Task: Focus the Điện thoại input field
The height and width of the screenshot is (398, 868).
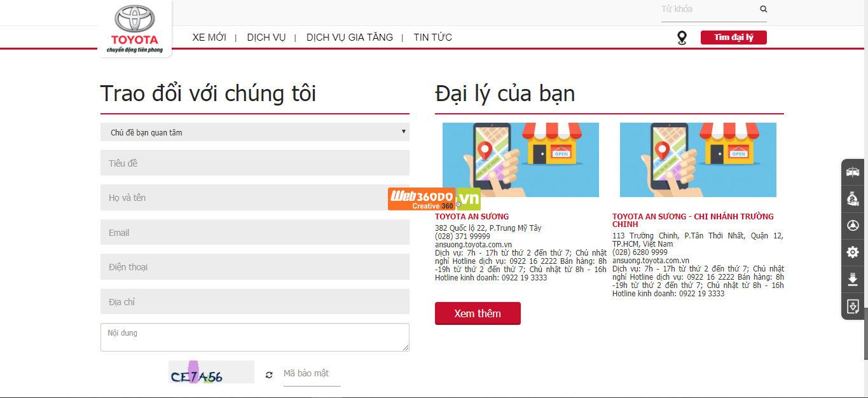Action: pyautogui.click(x=255, y=267)
